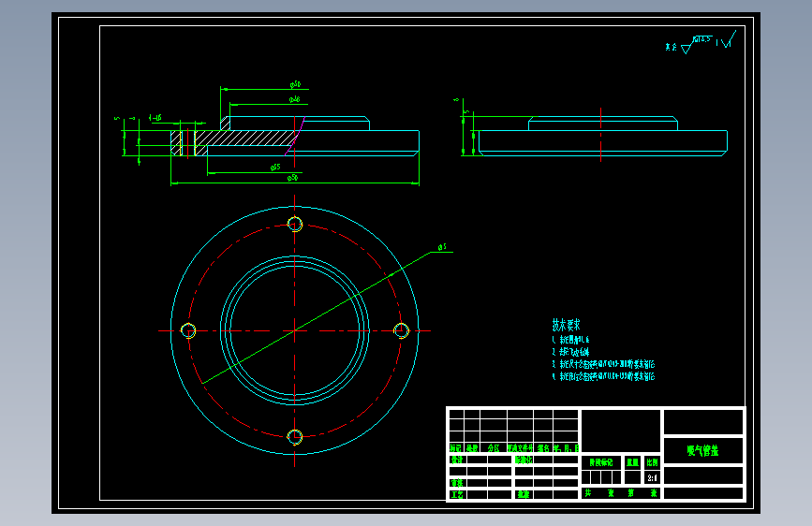
Task: Select the ø5 leader dimension label
Action: click(x=442, y=247)
